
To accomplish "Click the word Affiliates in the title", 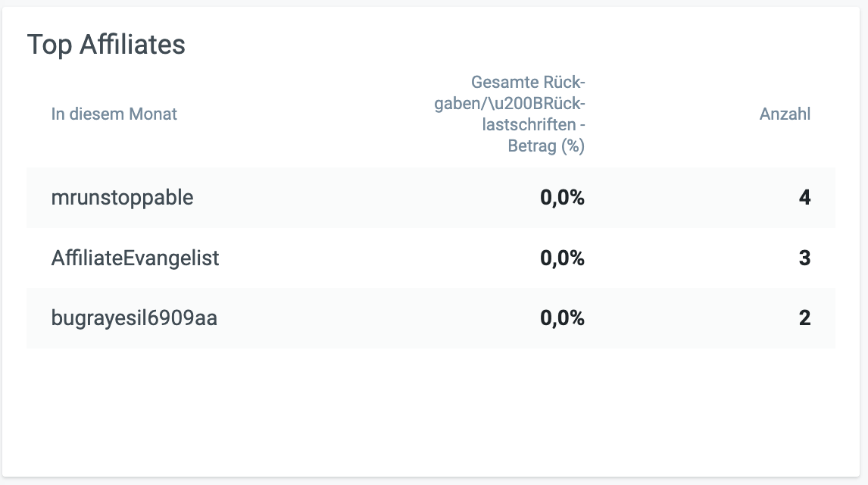I will tap(133, 44).
